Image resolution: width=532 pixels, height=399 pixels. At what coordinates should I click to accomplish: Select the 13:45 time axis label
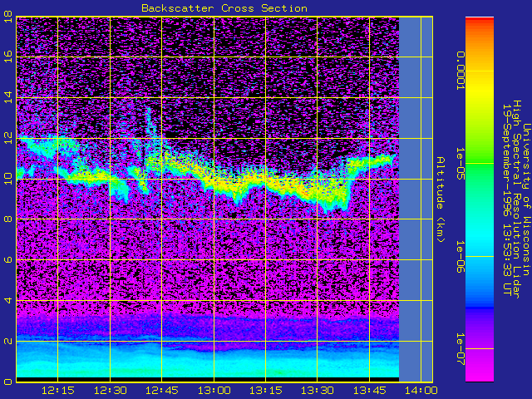(x=369, y=391)
